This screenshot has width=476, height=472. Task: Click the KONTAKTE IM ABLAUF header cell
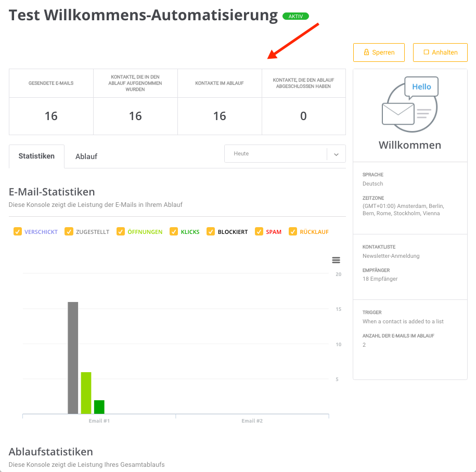[x=220, y=83]
